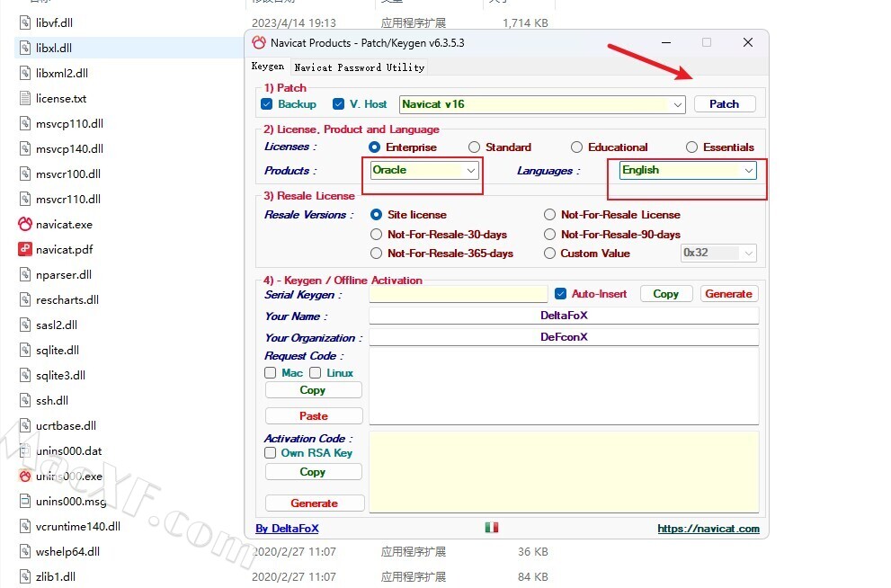Open the 0x32 custom value dropdown
891x588 pixels.
click(x=718, y=253)
